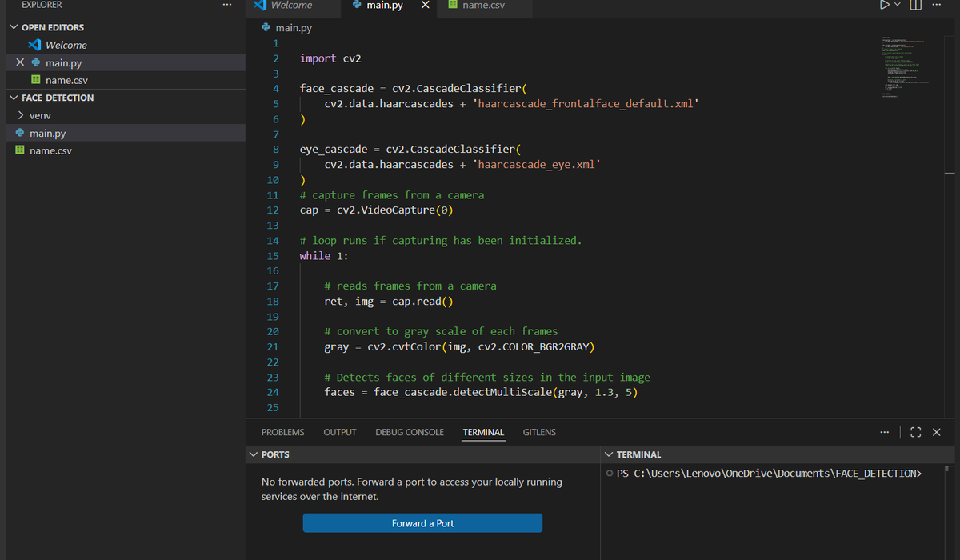Open Explorer views and more actions menu

(x=227, y=5)
